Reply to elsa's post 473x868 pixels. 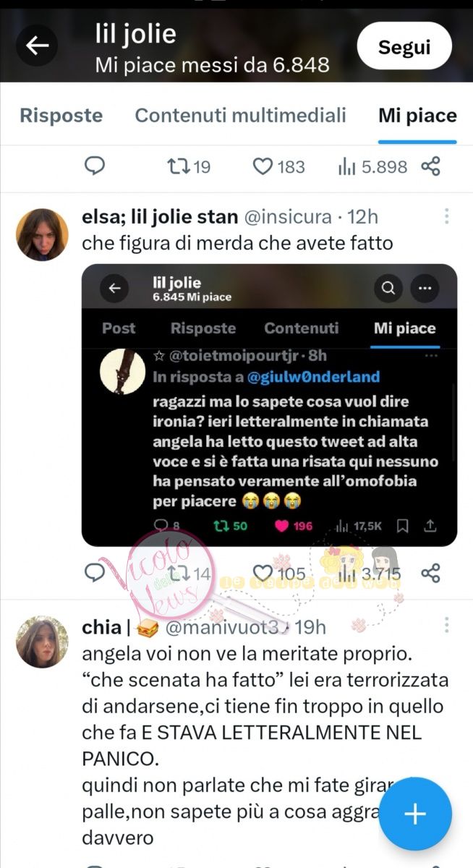point(95,574)
